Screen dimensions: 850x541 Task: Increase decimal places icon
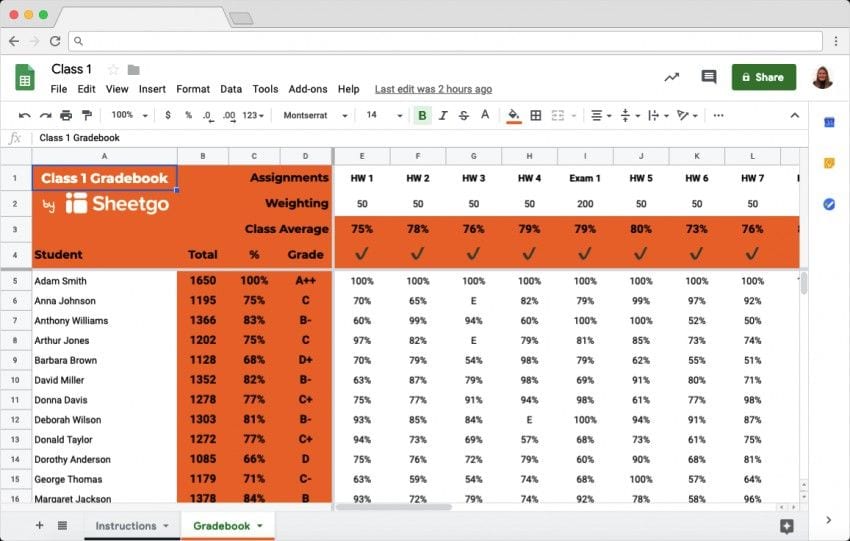pos(229,115)
